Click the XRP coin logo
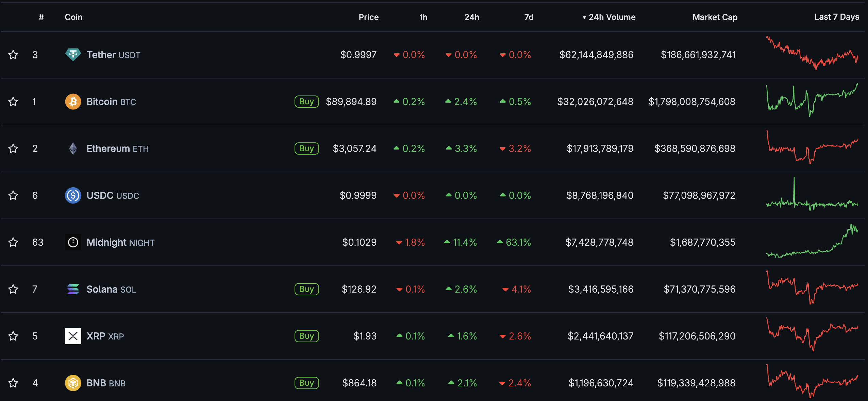 tap(73, 336)
